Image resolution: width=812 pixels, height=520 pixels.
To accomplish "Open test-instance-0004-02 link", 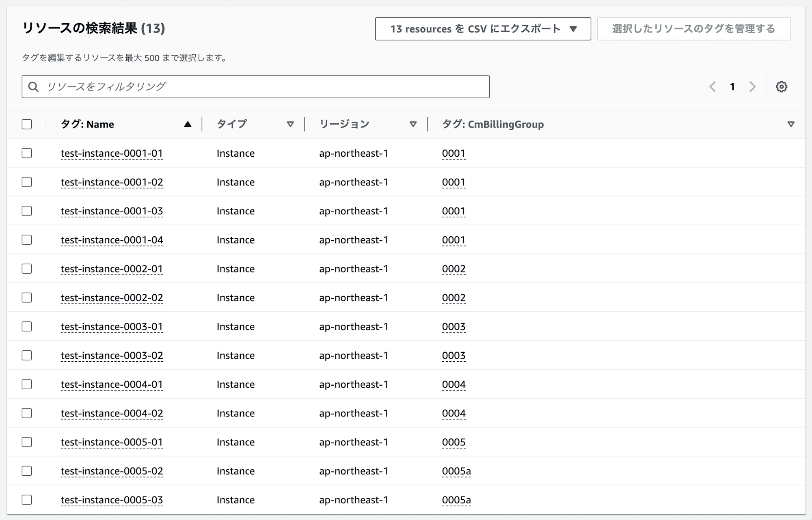I will [112, 413].
